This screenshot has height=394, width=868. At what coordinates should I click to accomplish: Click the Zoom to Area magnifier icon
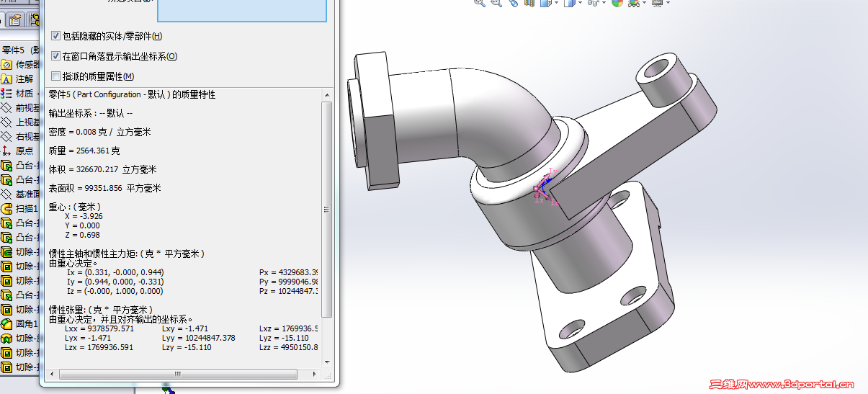pyautogui.click(x=496, y=3)
